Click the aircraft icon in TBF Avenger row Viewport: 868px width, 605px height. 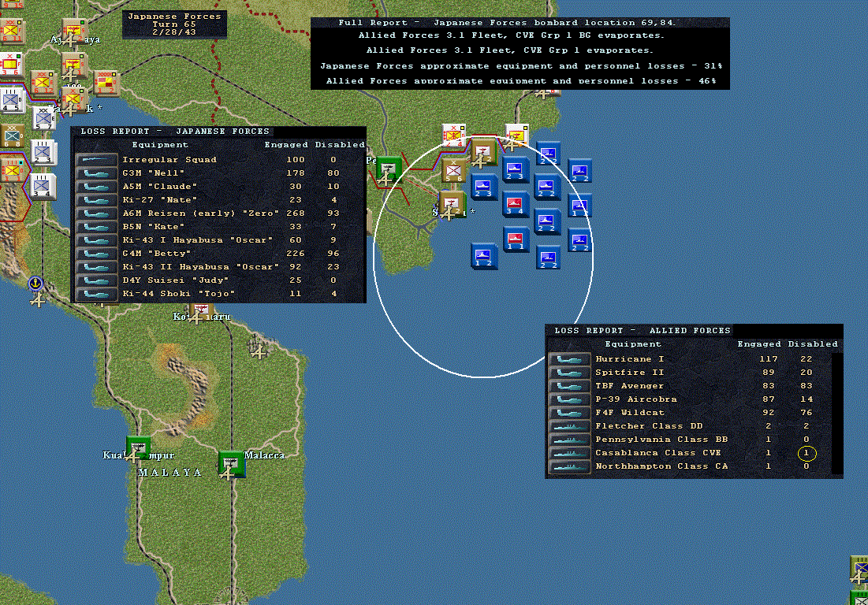pyautogui.click(x=570, y=386)
